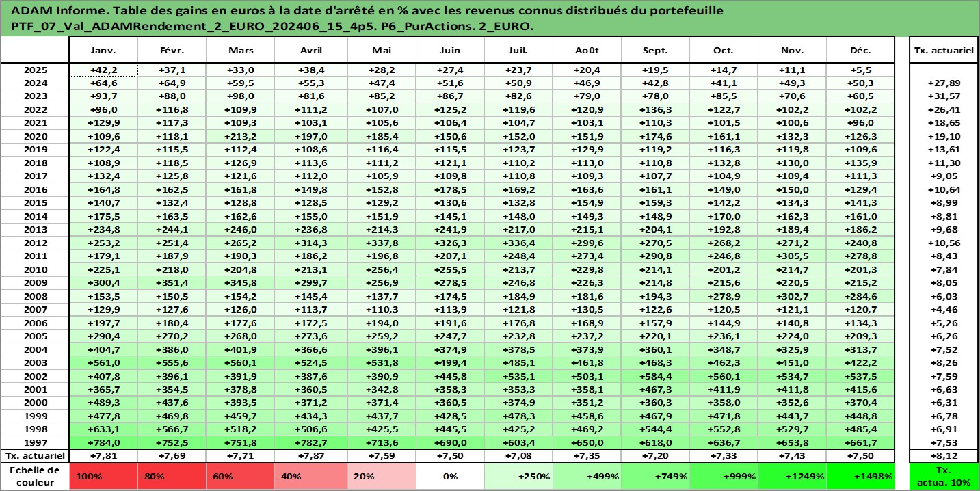Click the overall actuarial rate '+8,12'
The width and height of the screenshot is (980, 491).
click(x=944, y=455)
